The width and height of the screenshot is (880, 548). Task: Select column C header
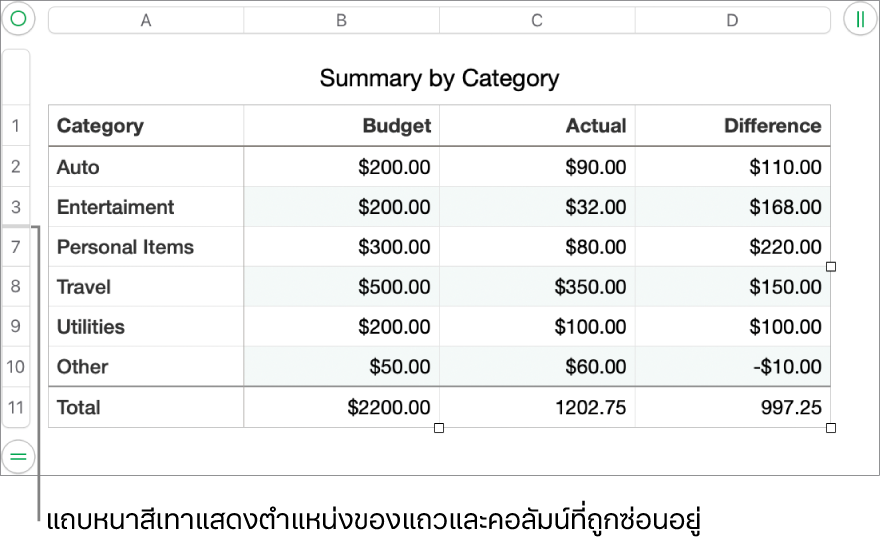(537, 20)
